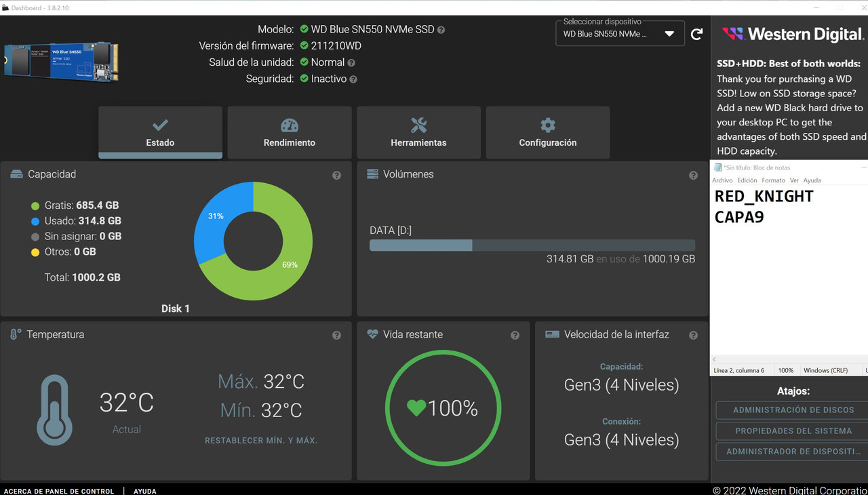Click the Capacidad Gen3 (4 Niveles) value

point(621,385)
